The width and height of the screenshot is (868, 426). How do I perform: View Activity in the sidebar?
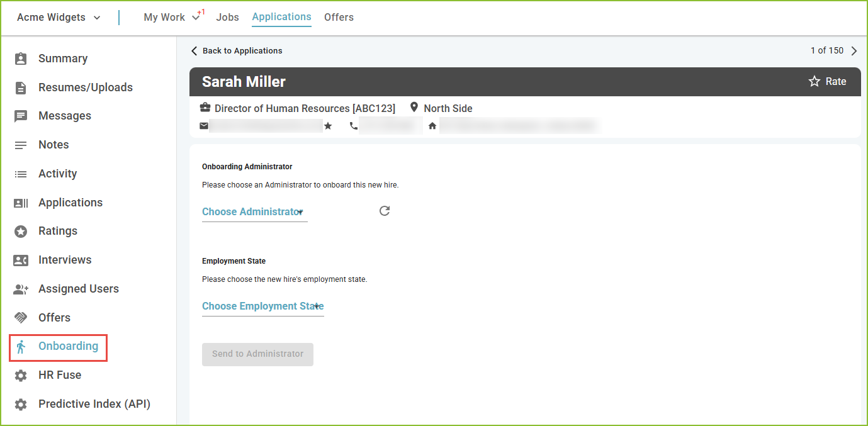tap(57, 174)
